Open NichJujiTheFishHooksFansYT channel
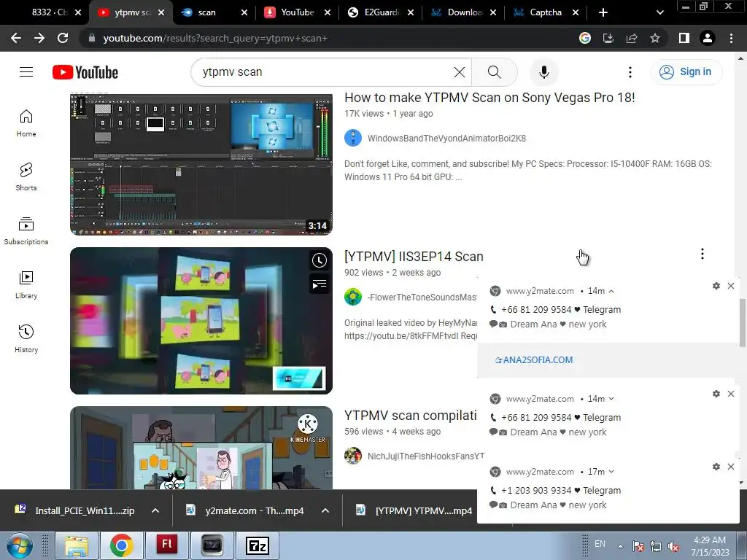747x560 pixels. click(425, 456)
